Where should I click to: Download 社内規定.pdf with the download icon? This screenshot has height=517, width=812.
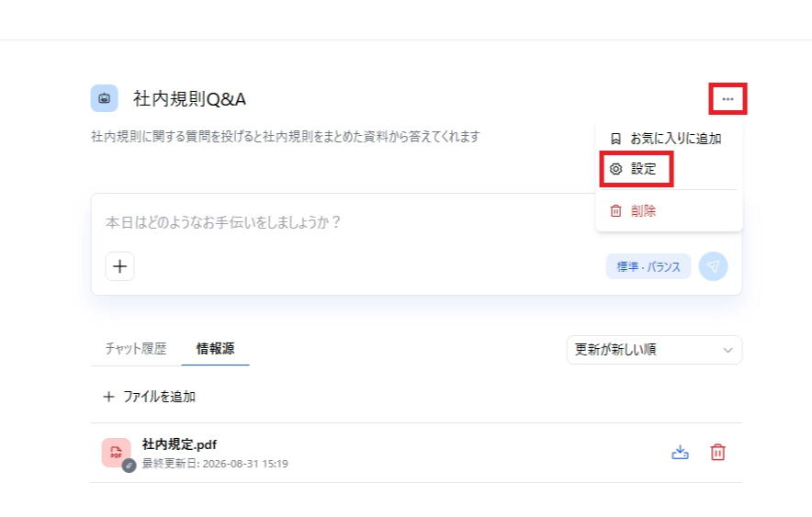point(680,453)
